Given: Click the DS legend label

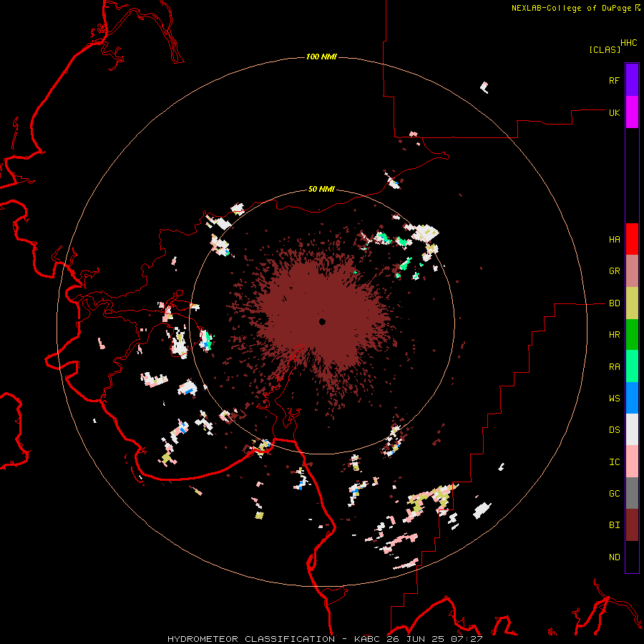Looking at the screenshot, I should point(614,430).
